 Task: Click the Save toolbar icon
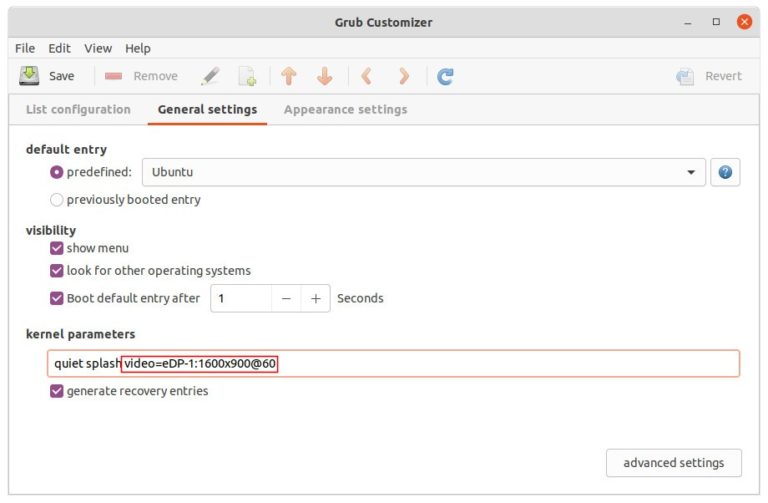(x=29, y=76)
